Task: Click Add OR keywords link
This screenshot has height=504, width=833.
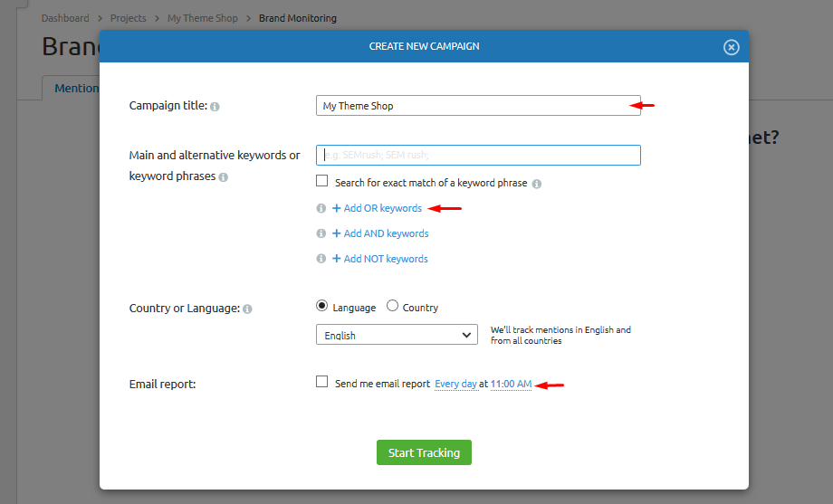Action: 378,208
